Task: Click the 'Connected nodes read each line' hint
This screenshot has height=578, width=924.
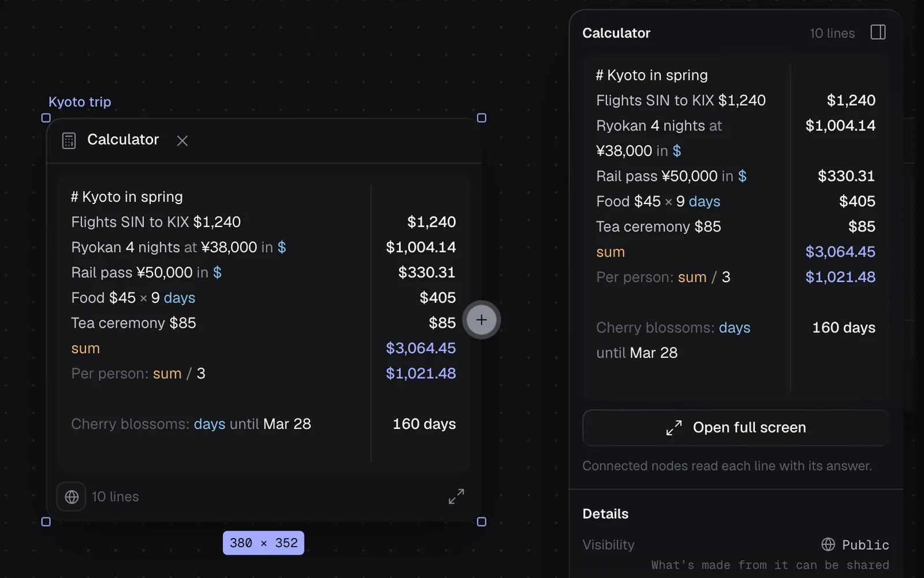Action: coord(727,466)
